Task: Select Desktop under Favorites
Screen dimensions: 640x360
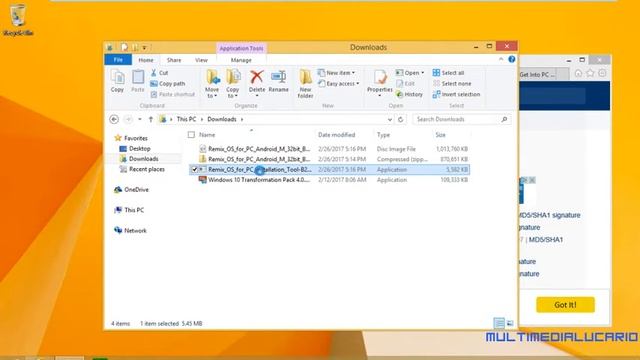Action: point(136,149)
